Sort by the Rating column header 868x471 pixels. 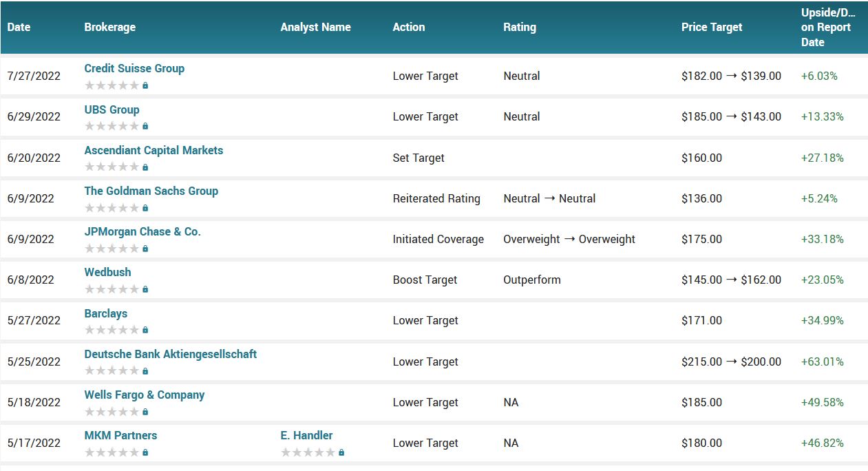click(x=520, y=28)
